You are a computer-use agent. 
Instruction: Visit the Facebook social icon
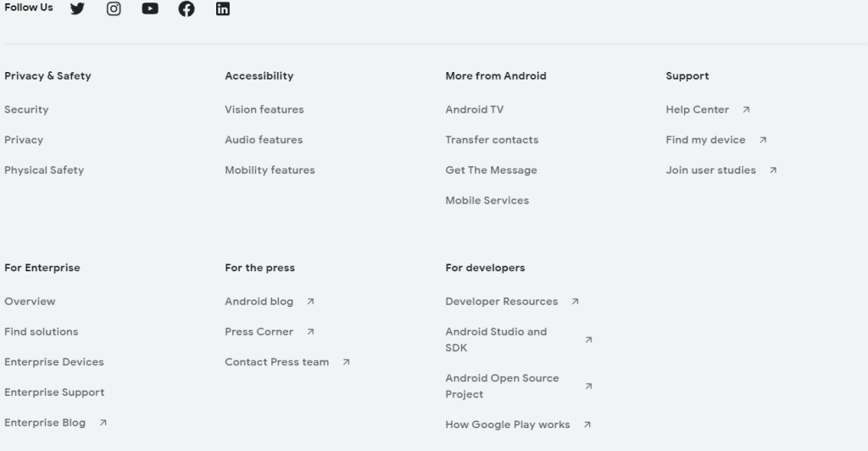tap(186, 8)
